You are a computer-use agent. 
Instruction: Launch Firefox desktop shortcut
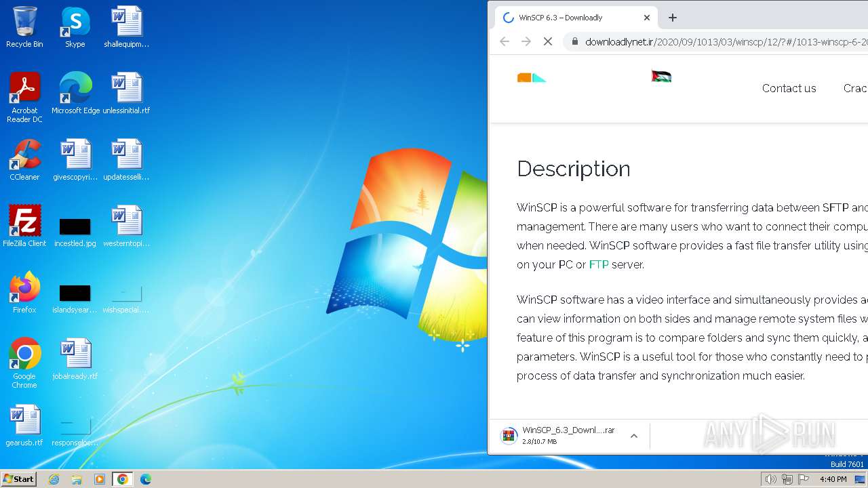(x=24, y=293)
